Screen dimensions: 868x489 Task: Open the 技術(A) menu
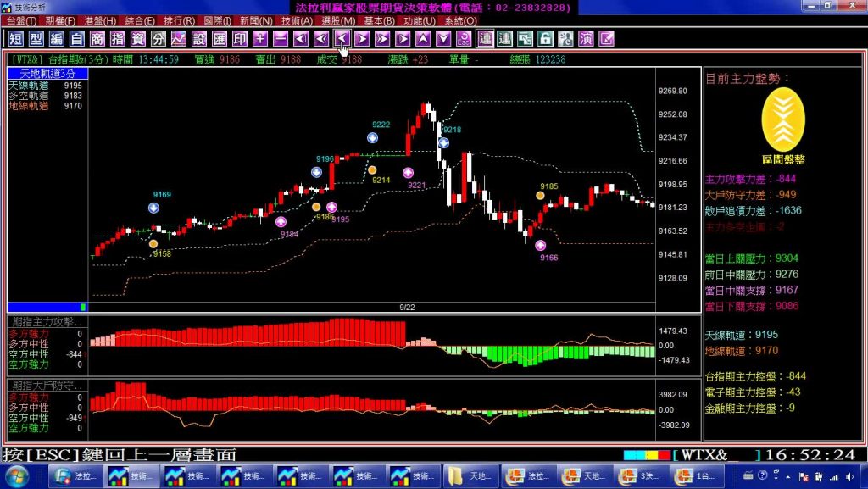point(297,20)
